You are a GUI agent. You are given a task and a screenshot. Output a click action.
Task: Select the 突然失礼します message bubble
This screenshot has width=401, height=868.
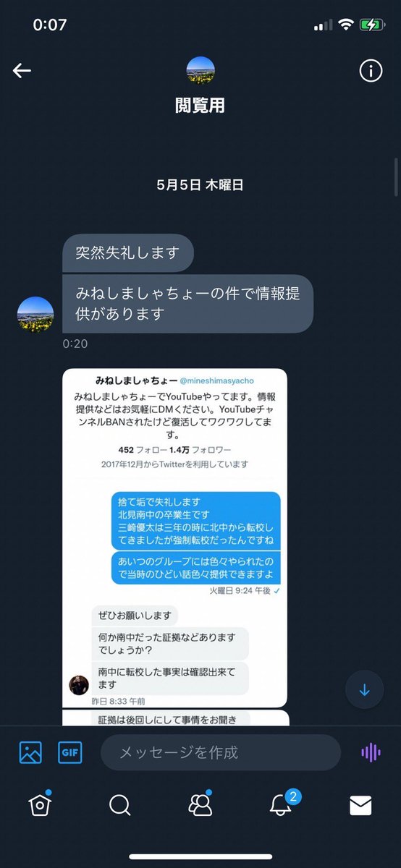(128, 252)
